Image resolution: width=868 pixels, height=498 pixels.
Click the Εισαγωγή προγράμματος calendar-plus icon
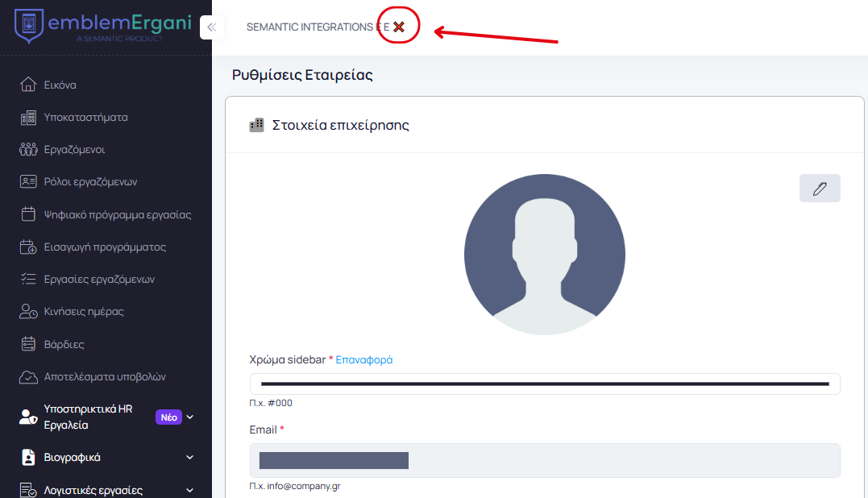pyautogui.click(x=28, y=247)
